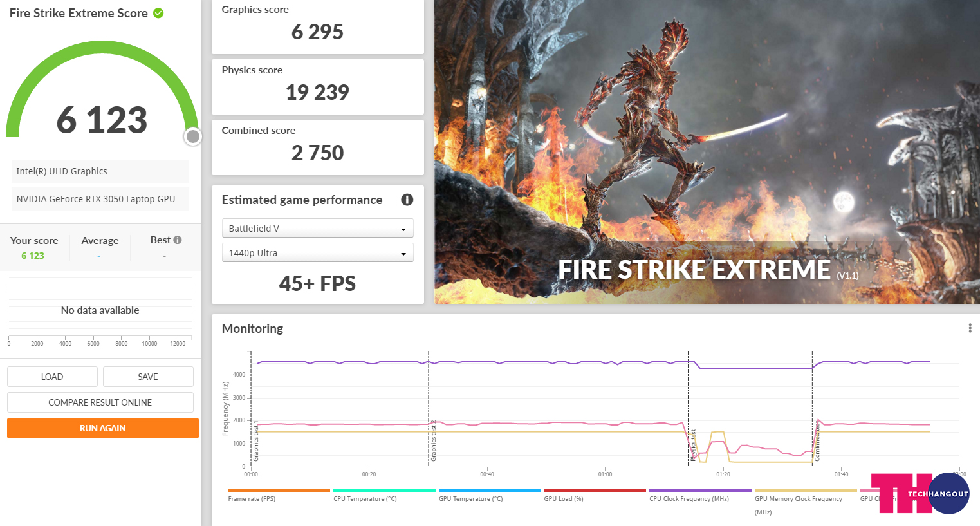
Task: Click the Fire Strike Extreme banner image
Action: coord(707,152)
